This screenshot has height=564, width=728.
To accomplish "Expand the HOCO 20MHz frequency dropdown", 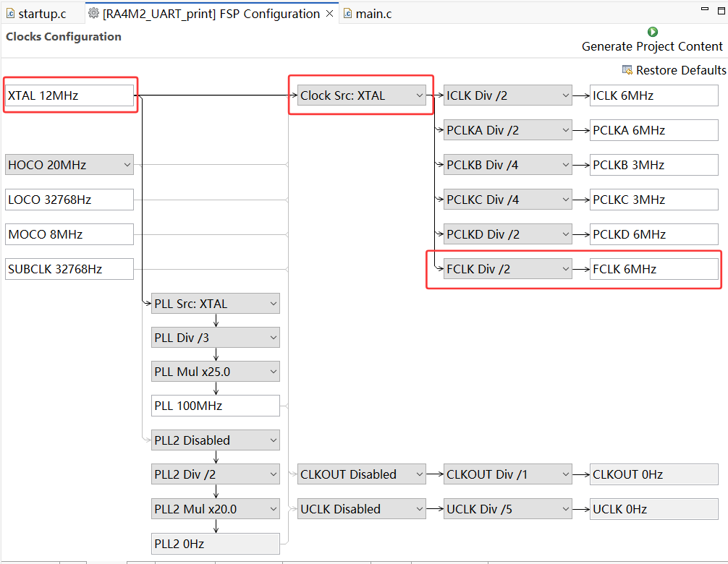I will point(69,165).
